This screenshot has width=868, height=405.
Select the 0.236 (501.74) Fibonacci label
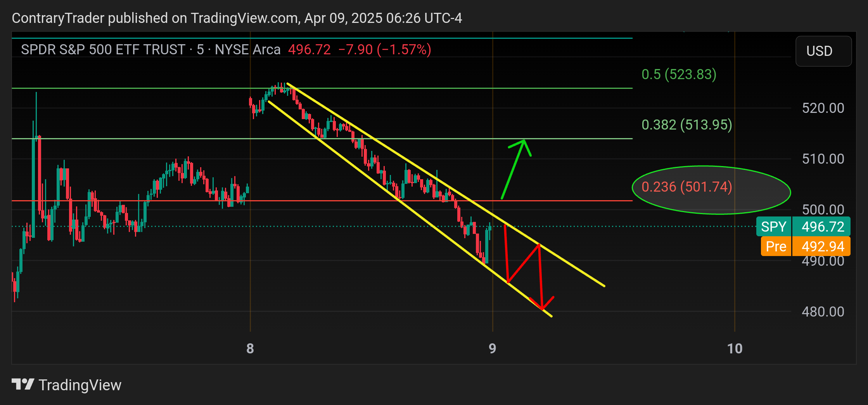point(687,187)
